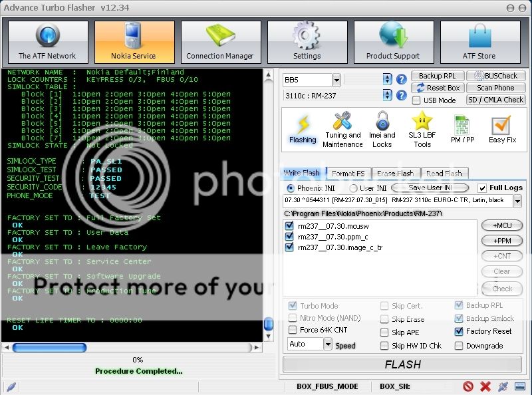Viewport: 532px width, 395px height.
Task: Click the Backup RPL button
Action: click(x=438, y=76)
